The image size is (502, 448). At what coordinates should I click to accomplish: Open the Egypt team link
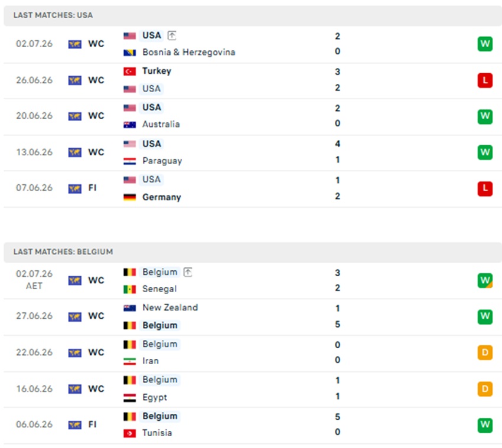click(155, 397)
